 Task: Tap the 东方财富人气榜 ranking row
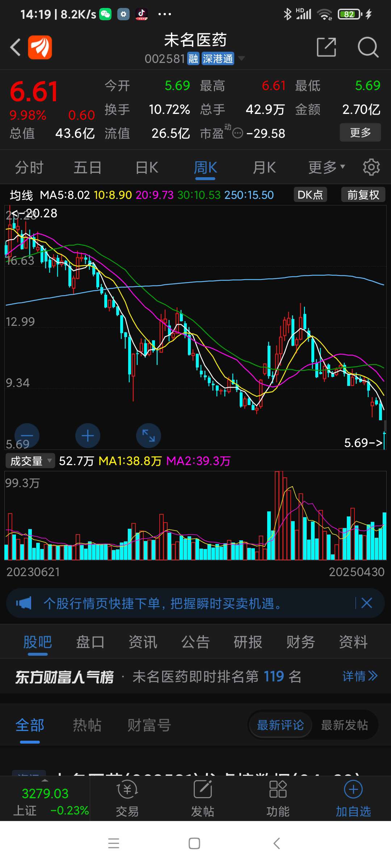click(x=195, y=676)
